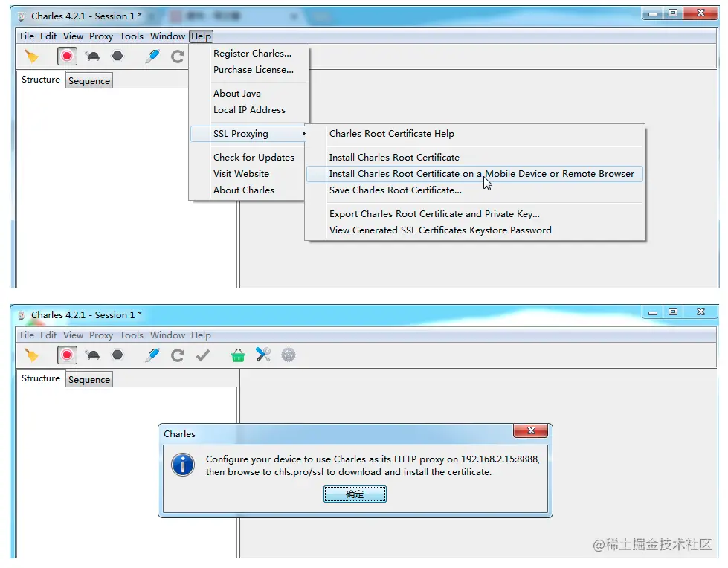Open the Proxy menu in bottom window
The height and width of the screenshot is (568, 728).
pyautogui.click(x=100, y=335)
